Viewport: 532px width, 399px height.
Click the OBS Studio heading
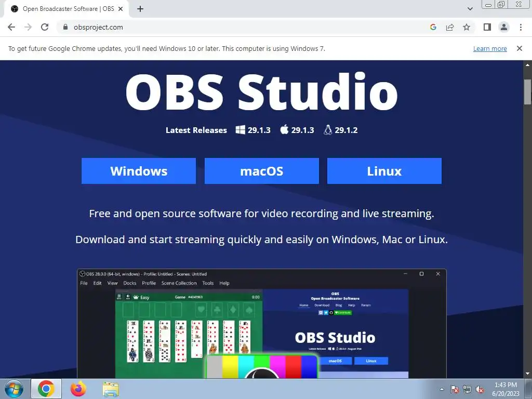pyautogui.click(x=261, y=91)
